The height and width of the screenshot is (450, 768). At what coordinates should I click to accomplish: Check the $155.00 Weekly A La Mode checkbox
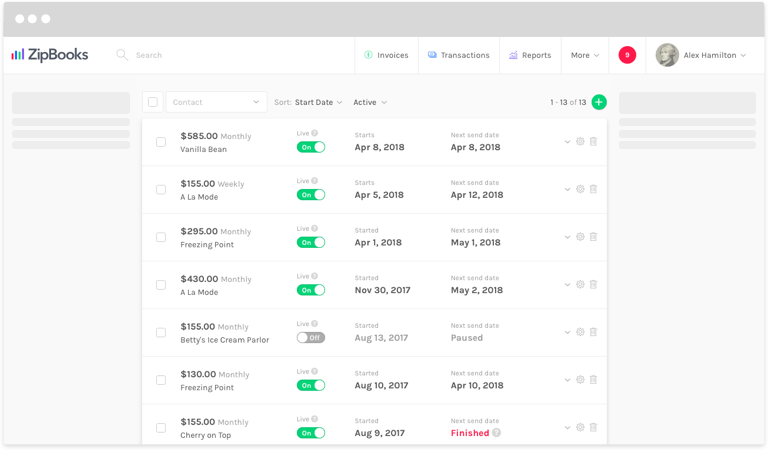161,189
